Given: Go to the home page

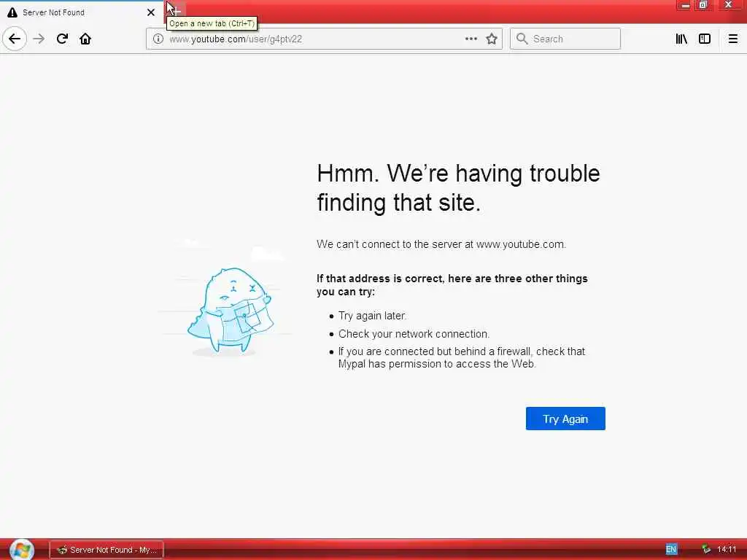Looking at the screenshot, I should (85, 39).
